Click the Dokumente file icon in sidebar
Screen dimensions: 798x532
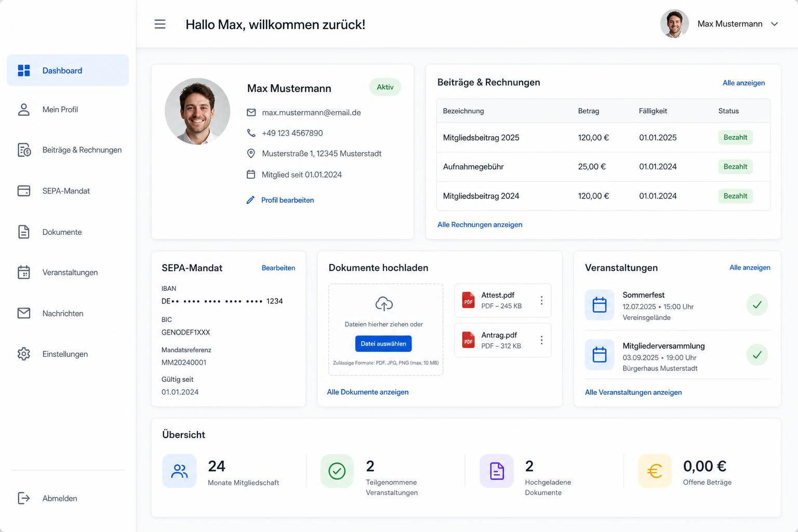(x=24, y=232)
